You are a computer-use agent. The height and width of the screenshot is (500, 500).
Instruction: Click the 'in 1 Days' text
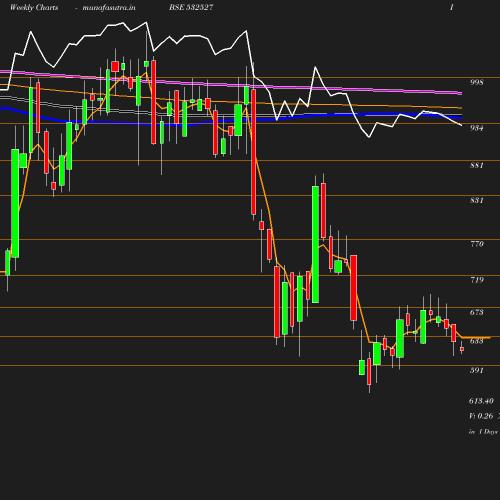pos(483,432)
